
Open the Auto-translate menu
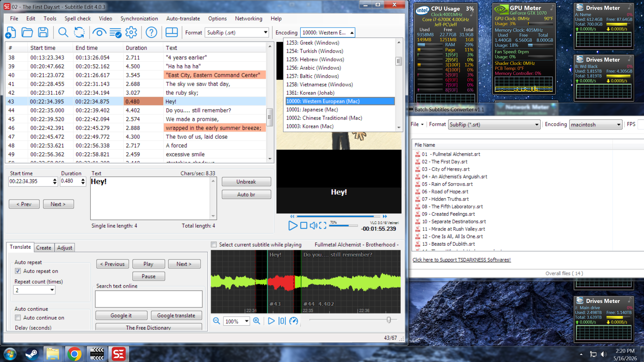pos(183,19)
